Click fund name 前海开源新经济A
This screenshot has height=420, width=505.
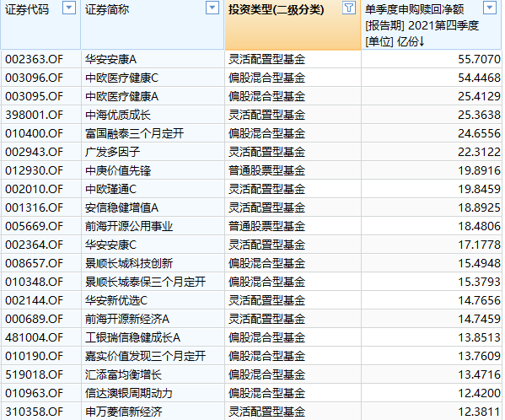[127, 319]
